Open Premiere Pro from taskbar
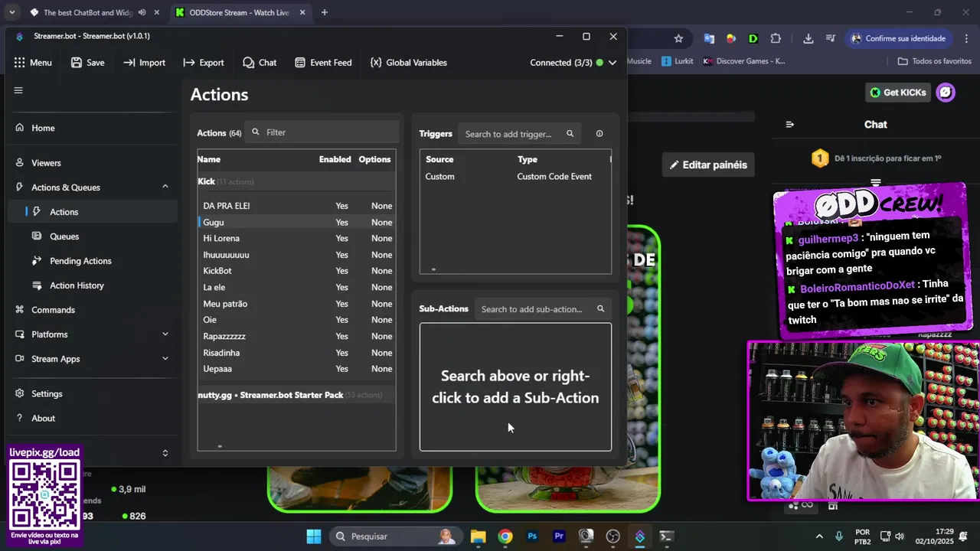The image size is (980, 551). (559, 536)
